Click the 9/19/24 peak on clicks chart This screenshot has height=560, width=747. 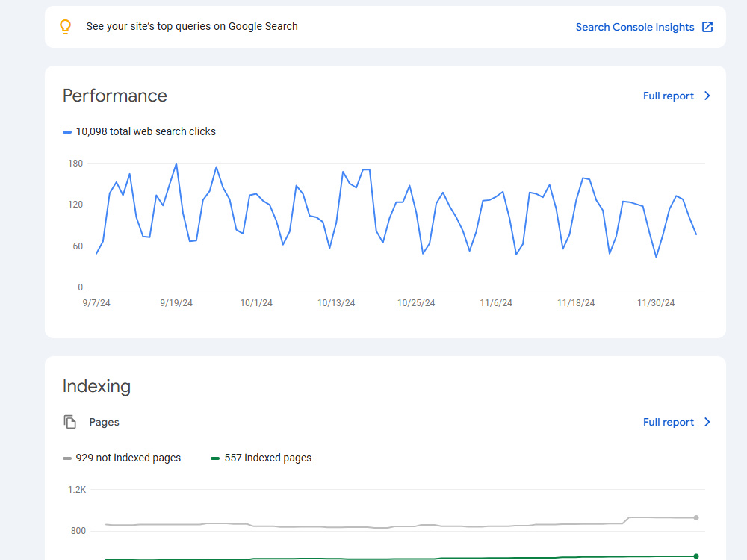(176, 164)
